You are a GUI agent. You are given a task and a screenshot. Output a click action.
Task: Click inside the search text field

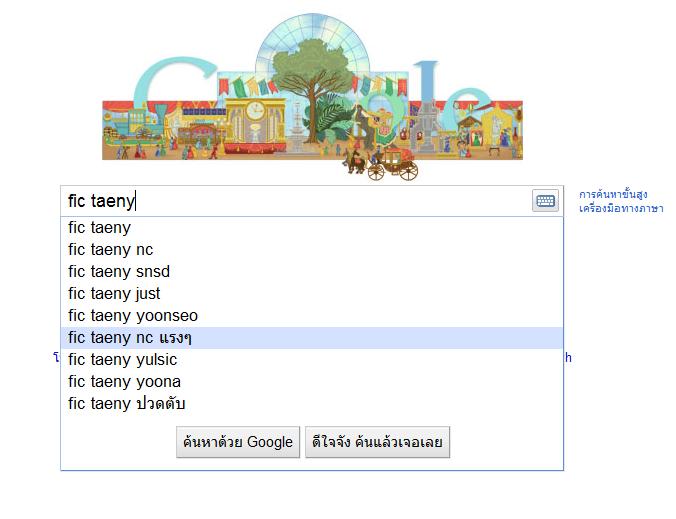[296, 201]
